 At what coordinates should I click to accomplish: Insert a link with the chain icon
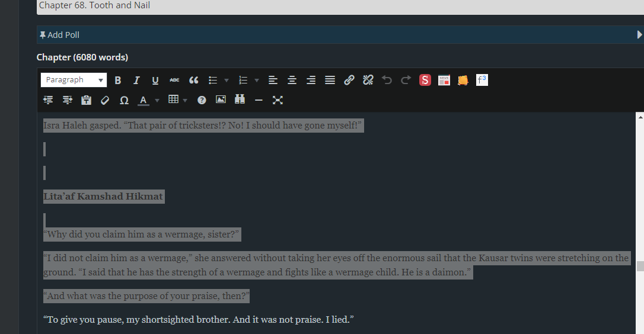(x=349, y=81)
